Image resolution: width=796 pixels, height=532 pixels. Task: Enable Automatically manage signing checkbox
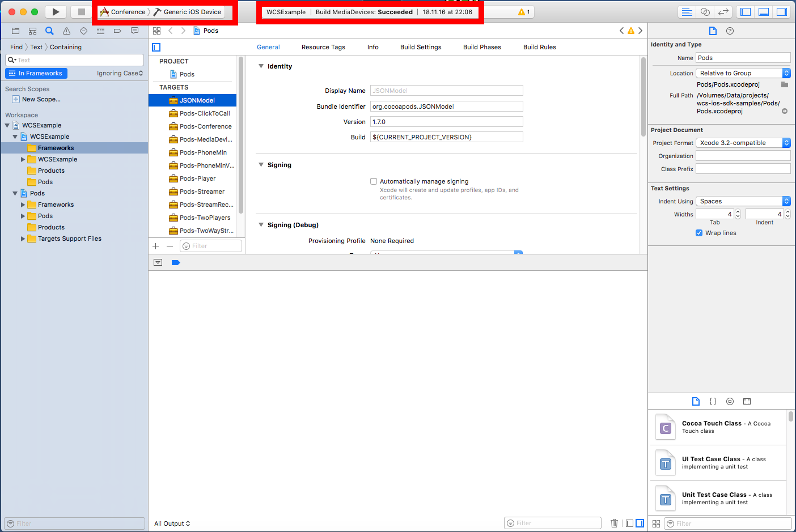coord(374,181)
